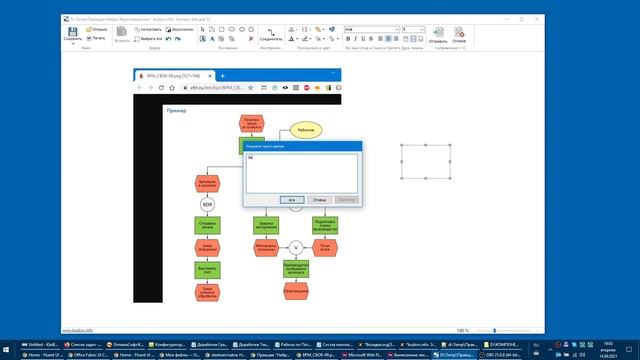Click the Отмена button in the dialog
640x360 pixels.
319,200
